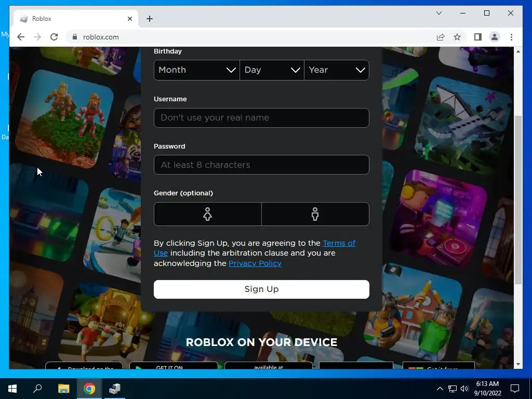
Task: Open the Terms of Use link
Action: click(339, 243)
